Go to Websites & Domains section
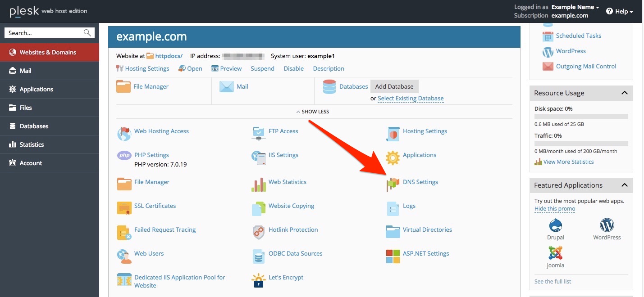 (50, 52)
